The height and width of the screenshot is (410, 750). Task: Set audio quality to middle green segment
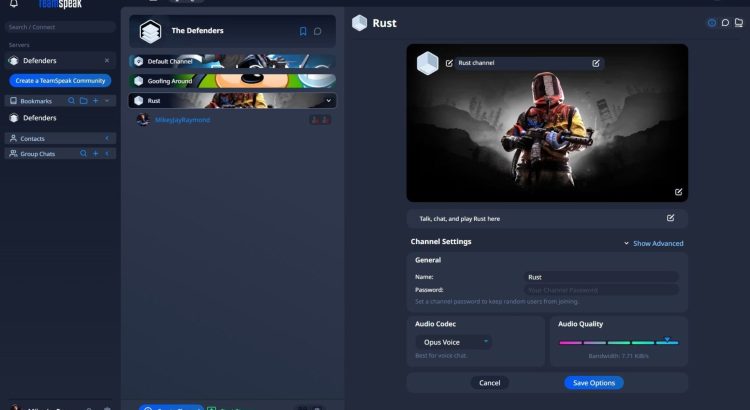point(619,343)
